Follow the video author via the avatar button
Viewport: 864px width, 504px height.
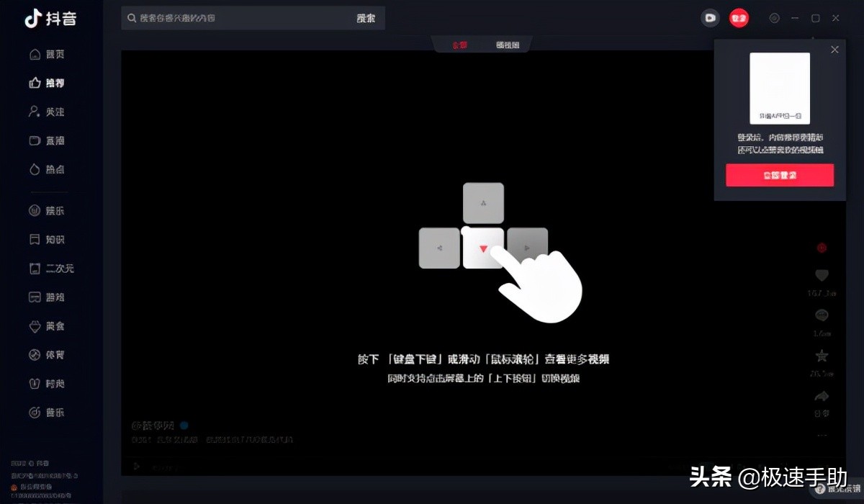point(822,247)
